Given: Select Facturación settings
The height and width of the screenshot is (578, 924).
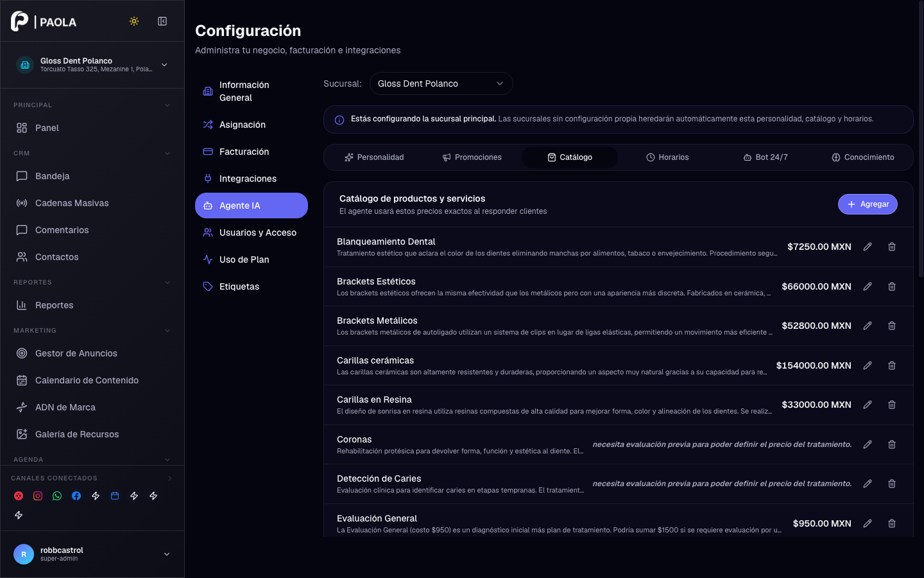Looking at the screenshot, I should point(252,152).
